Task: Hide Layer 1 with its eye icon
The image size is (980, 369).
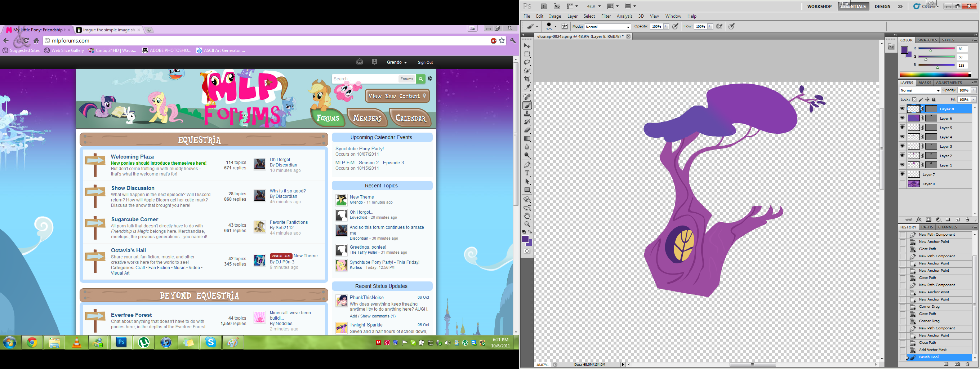Action: pyautogui.click(x=903, y=165)
